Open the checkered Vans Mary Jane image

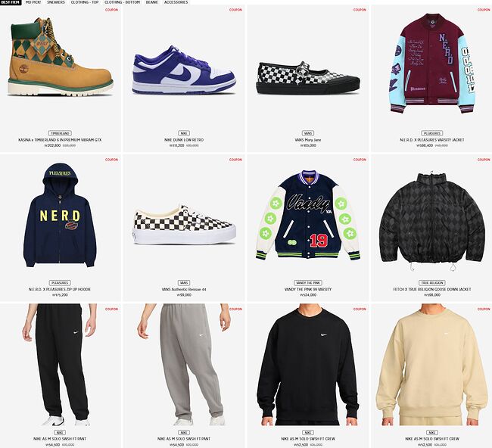pyautogui.click(x=308, y=78)
